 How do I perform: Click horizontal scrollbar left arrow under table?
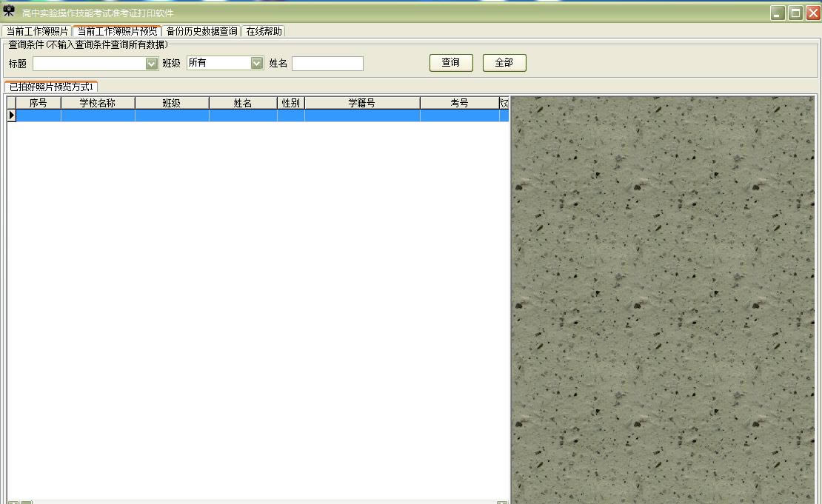pos(13,502)
